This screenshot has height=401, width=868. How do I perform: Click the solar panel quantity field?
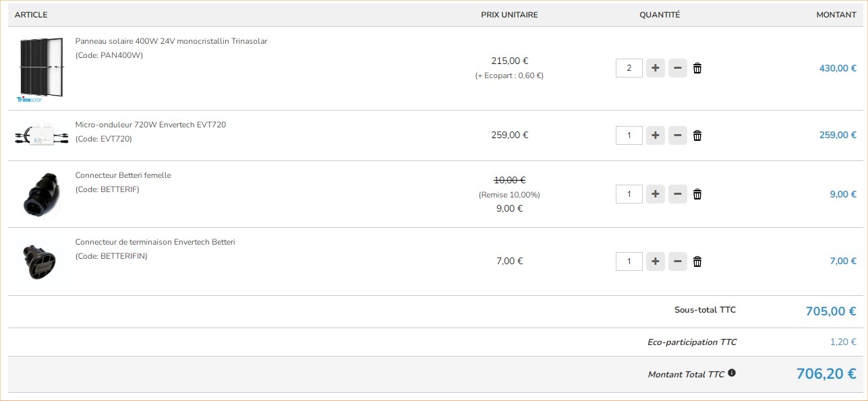pos(629,68)
